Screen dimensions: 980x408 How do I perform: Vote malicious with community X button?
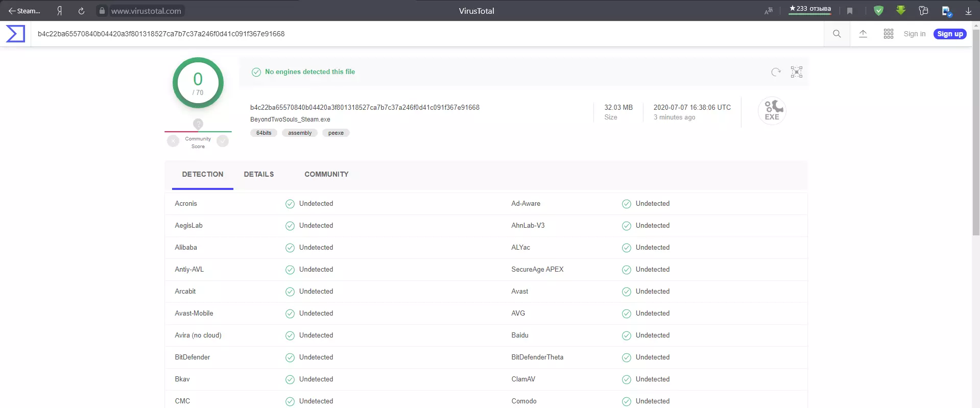point(173,141)
